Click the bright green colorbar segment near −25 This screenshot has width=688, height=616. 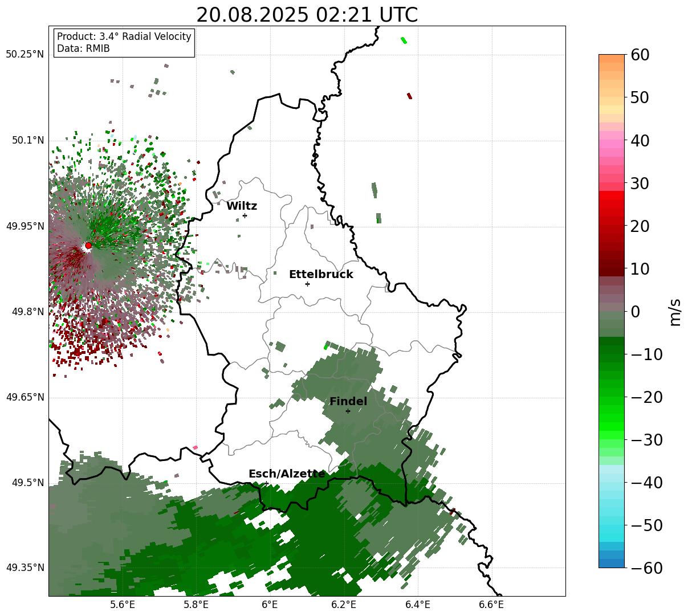point(612,418)
